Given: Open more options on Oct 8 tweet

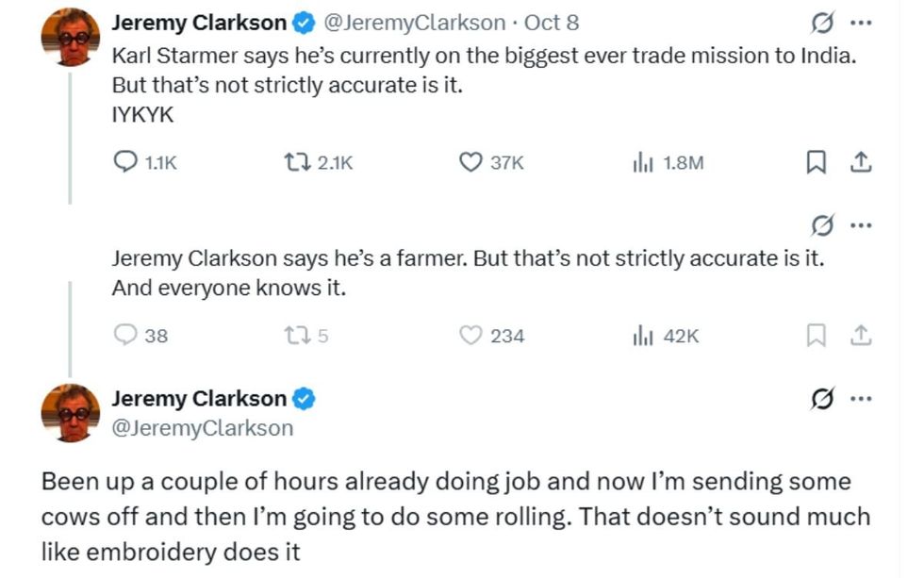Looking at the screenshot, I should click(861, 24).
